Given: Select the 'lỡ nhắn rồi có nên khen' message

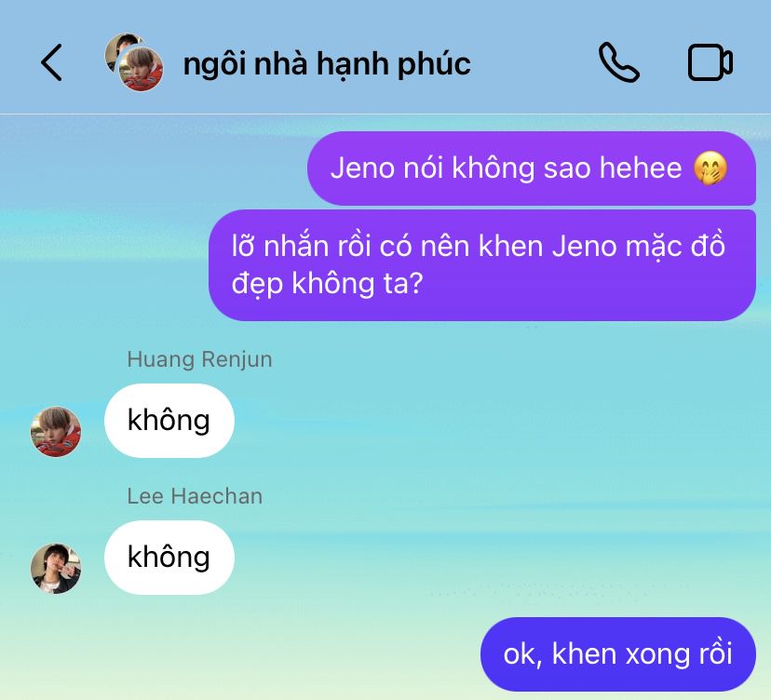Looking at the screenshot, I should point(482,265).
